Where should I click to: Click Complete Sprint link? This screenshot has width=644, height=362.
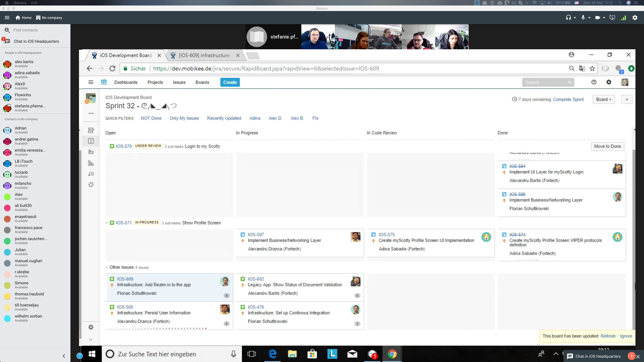tap(568, 99)
